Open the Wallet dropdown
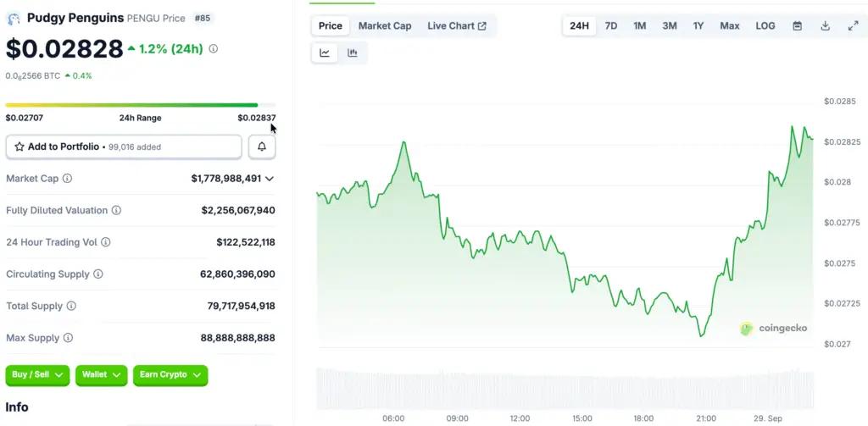 pyautogui.click(x=102, y=374)
